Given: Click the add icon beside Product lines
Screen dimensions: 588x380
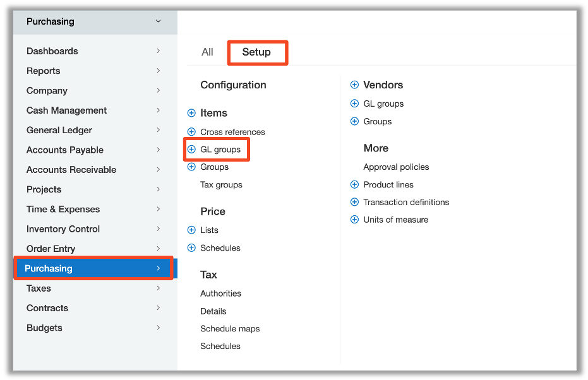Looking at the screenshot, I should pyautogui.click(x=354, y=184).
